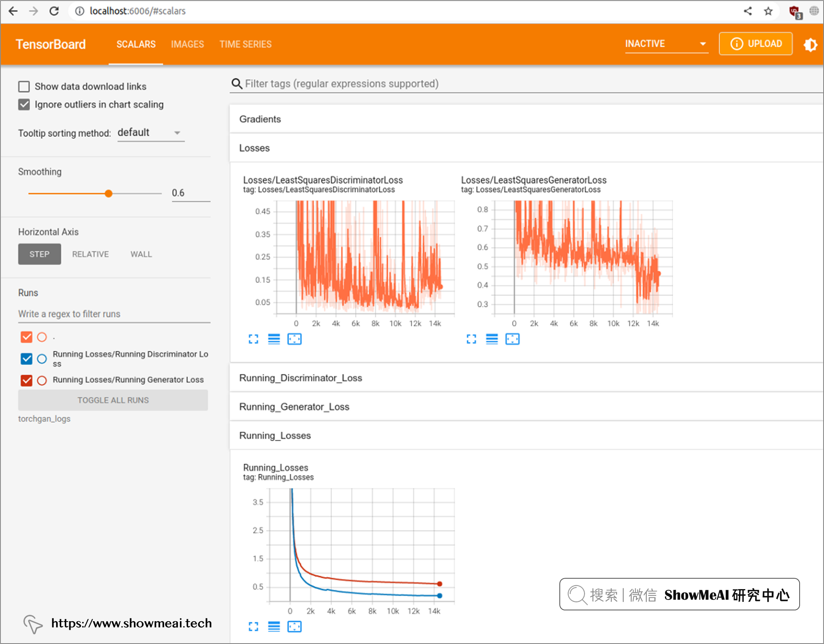Enable Show data download links checkbox
The image size is (824, 644).
pos(24,87)
